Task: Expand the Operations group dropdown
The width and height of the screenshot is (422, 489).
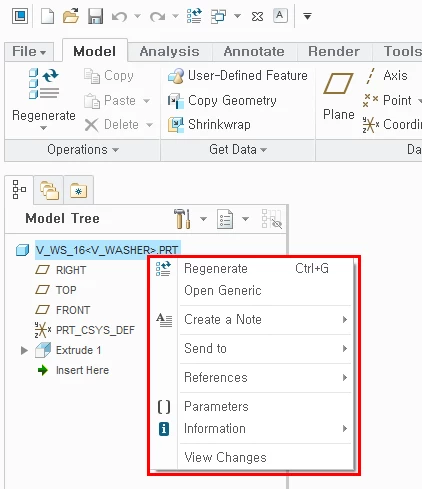Action: click(83, 150)
